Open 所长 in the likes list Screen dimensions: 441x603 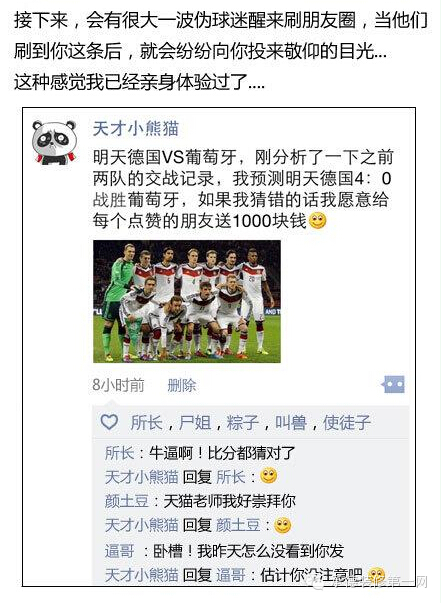click(x=146, y=423)
